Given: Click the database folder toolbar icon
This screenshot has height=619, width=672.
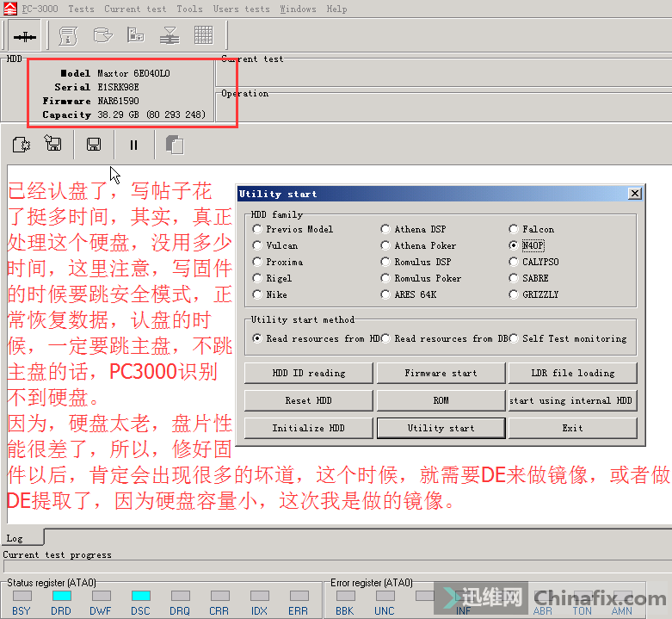Looking at the screenshot, I should pos(102,35).
